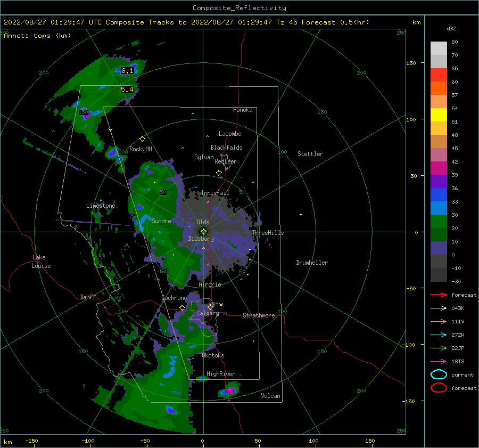
Task: Click the 'Annot: tops (km)' label
Action: point(37,36)
